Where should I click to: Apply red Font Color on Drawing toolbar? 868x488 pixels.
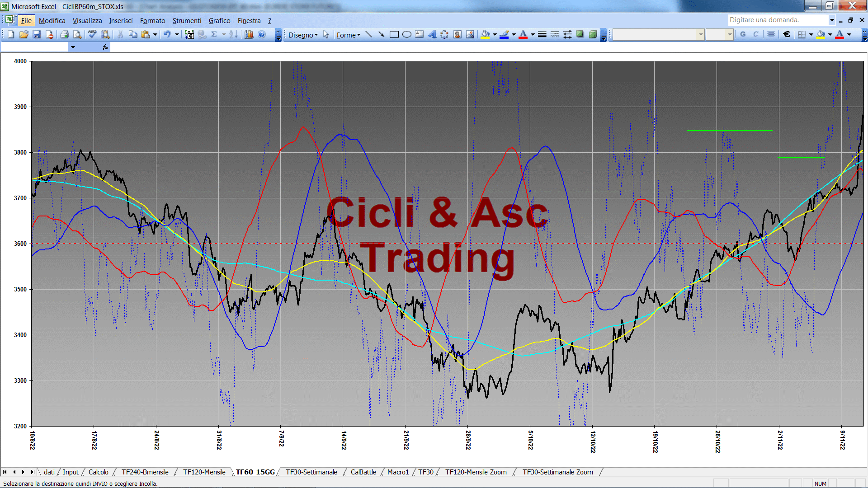[x=524, y=34]
